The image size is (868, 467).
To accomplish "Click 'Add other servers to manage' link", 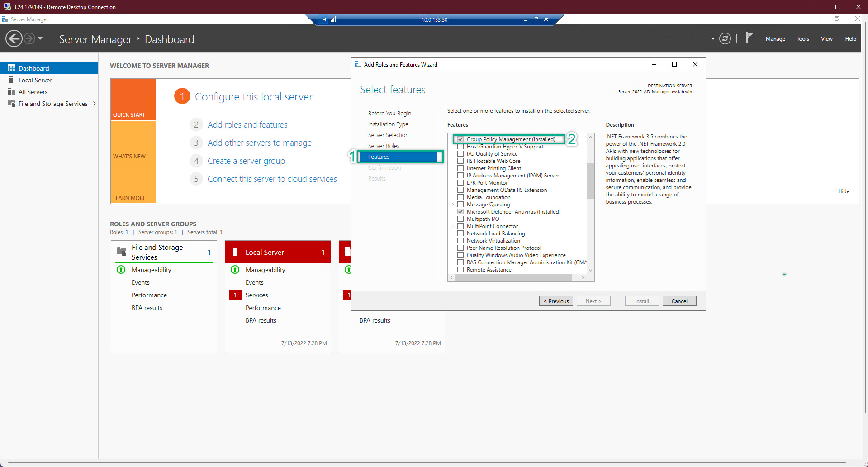I will [x=260, y=143].
